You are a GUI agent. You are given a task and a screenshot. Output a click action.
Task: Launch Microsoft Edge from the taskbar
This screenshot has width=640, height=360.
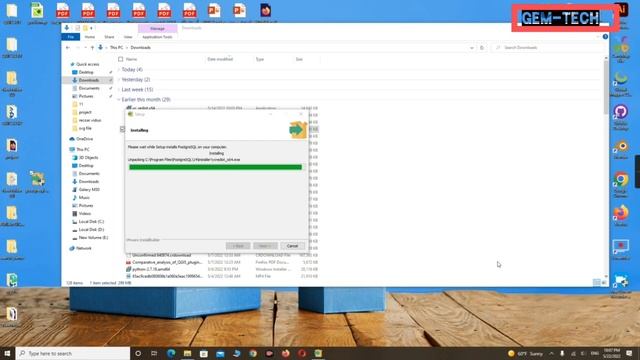click(171, 353)
